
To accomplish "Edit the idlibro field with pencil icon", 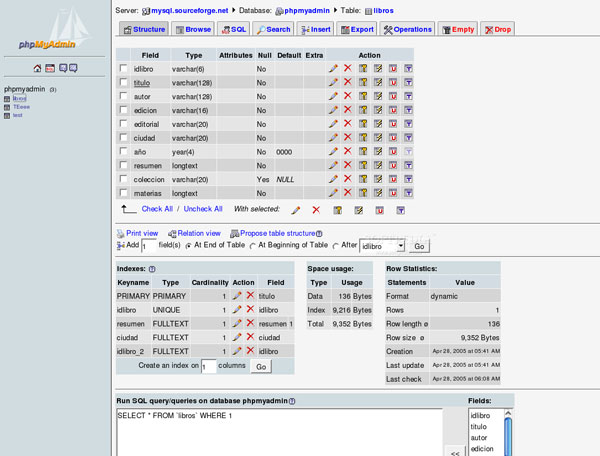I will [x=333, y=68].
